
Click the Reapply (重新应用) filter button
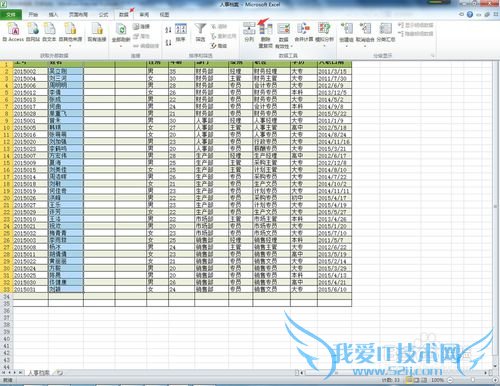pos(223,36)
